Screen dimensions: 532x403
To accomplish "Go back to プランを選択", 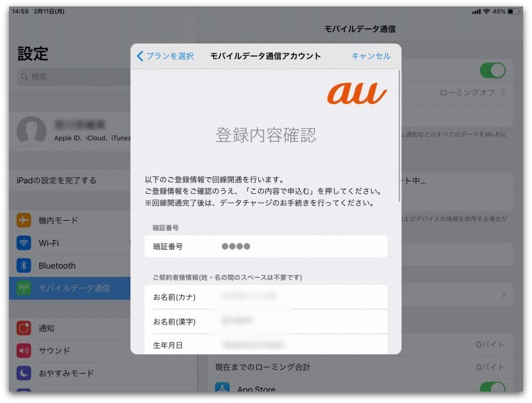I will [x=165, y=56].
